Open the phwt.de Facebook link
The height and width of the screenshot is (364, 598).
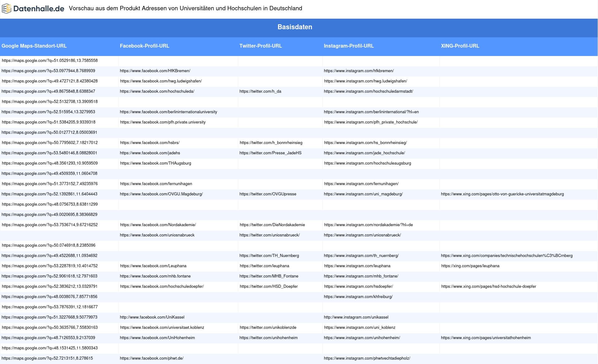[x=152, y=358]
